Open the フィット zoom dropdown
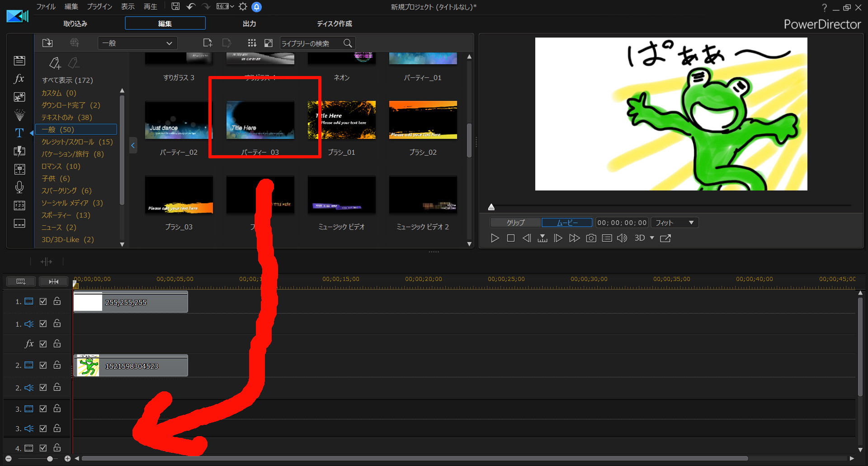 [675, 223]
